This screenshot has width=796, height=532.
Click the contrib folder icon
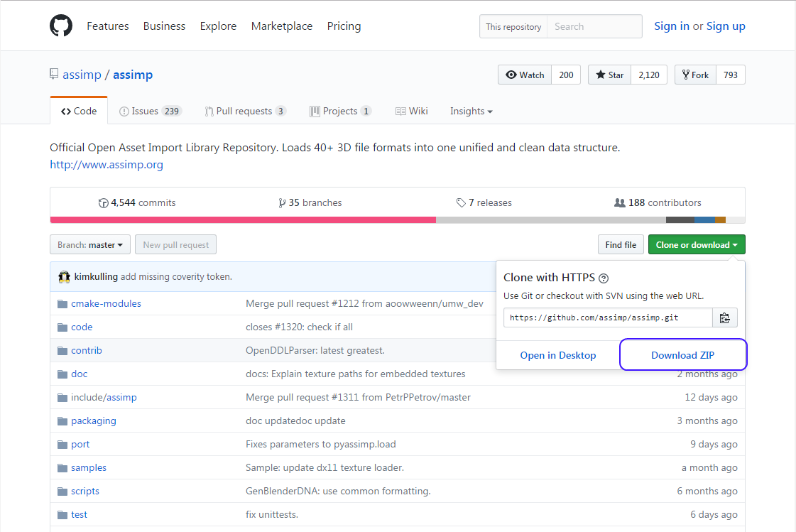tap(62, 350)
